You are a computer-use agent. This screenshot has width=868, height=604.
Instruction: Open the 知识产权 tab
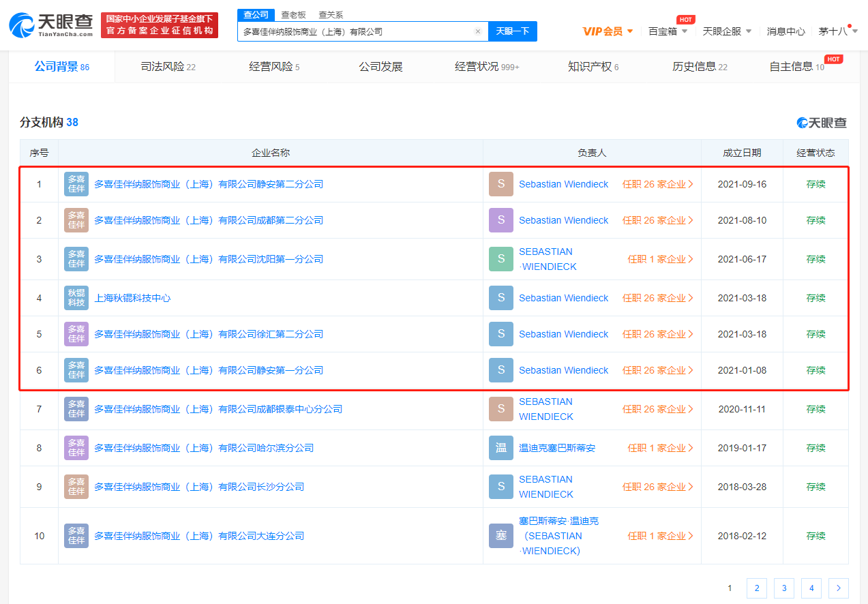tap(593, 67)
